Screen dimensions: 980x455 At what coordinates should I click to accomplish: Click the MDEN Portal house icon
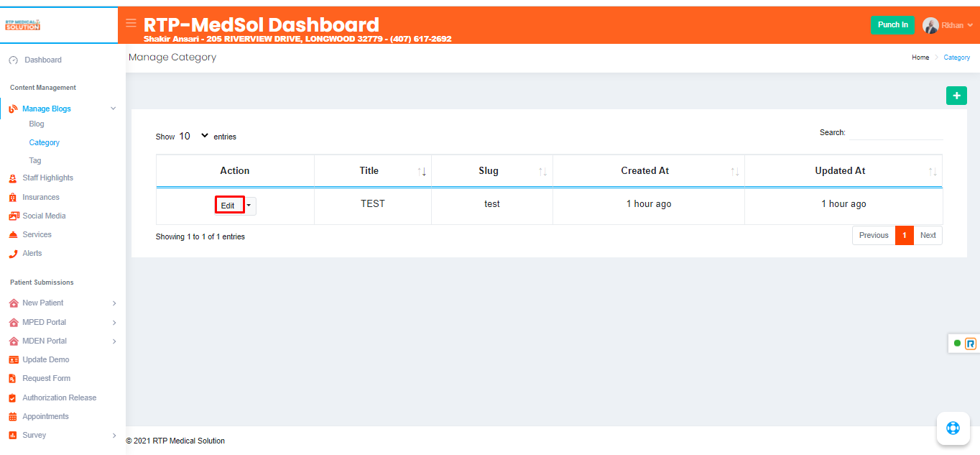coord(13,341)
